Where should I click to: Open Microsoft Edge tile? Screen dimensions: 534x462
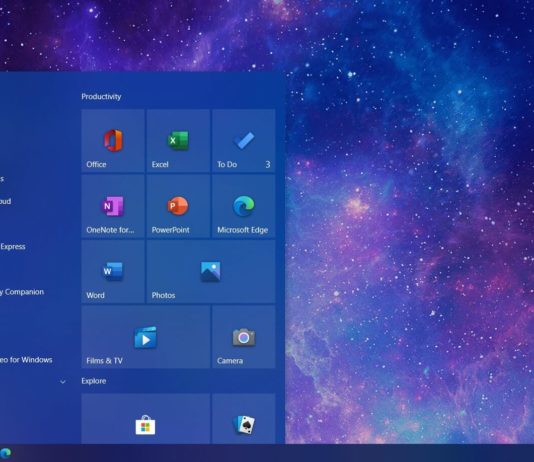tap(244, 206)
